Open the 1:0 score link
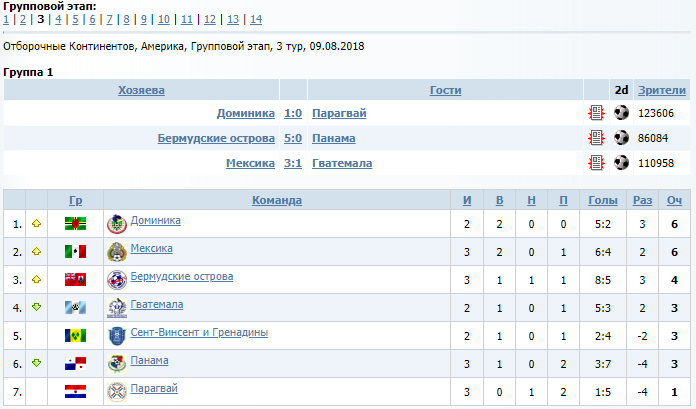 [x=293, y=113]
